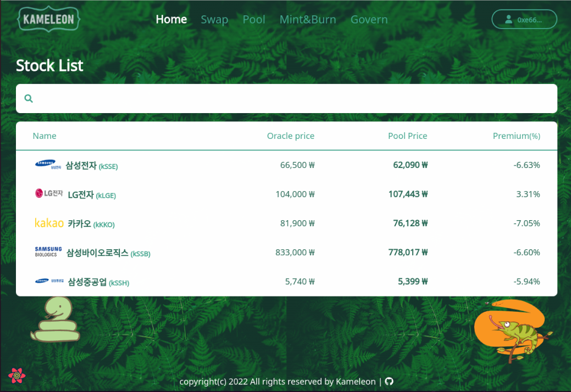Click the search magnifier icon
The height and width of the screenshot is (392, 571).
[x=29, y=98]
